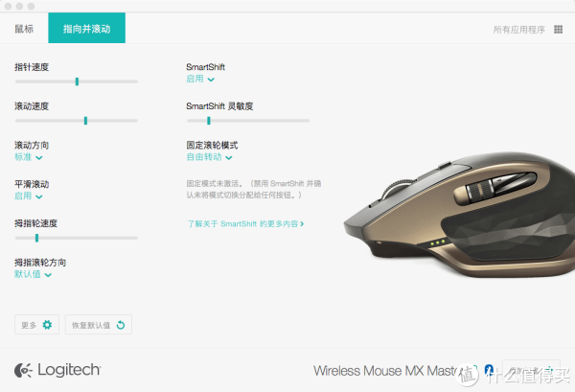Open the SmartShift learn more link

click(x=245, y=223)
